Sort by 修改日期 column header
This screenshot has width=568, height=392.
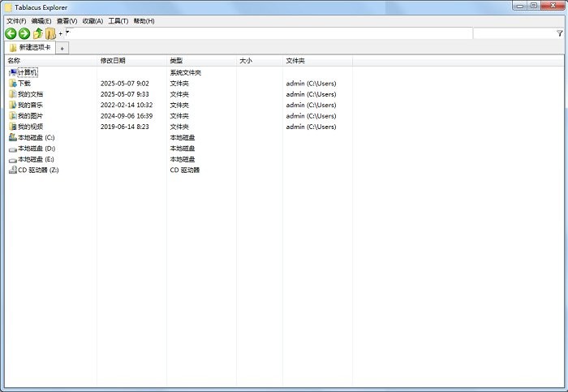(113, 61)
